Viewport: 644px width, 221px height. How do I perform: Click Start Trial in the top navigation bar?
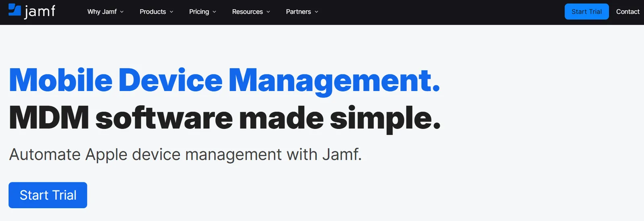pos(586,12)
